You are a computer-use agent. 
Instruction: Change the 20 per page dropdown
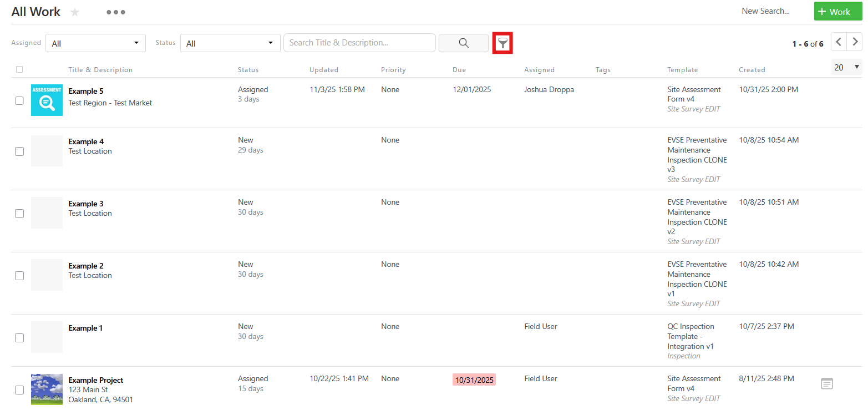(846, 67)
